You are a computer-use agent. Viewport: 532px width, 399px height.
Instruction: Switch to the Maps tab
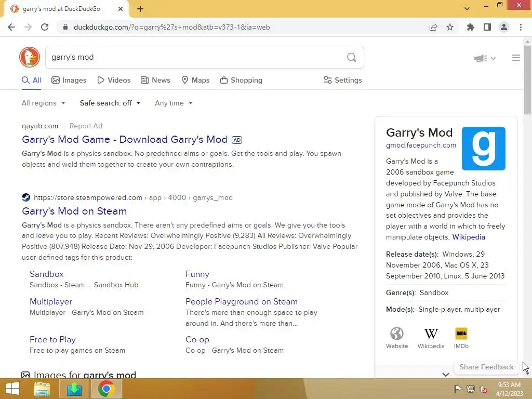pos(195,81)
